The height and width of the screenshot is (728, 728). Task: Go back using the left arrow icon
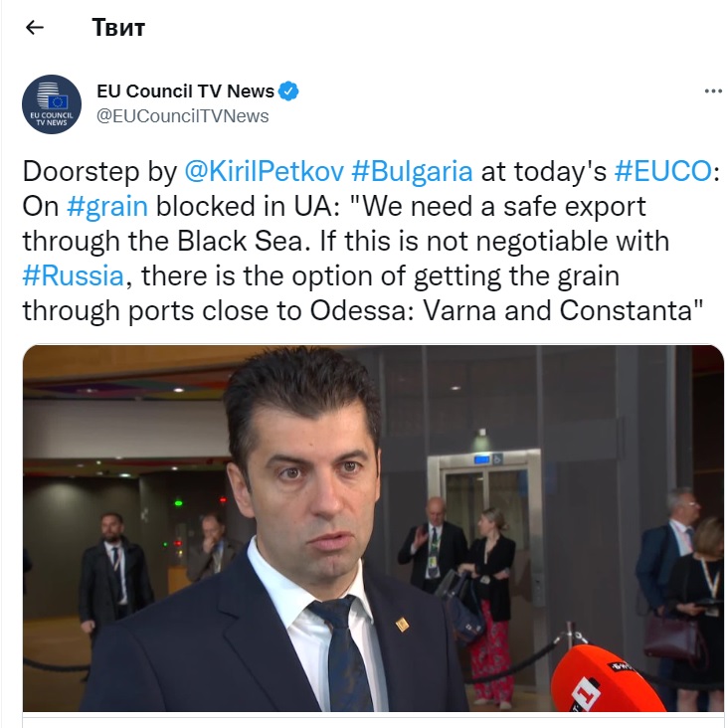click(x=35, y=28)
